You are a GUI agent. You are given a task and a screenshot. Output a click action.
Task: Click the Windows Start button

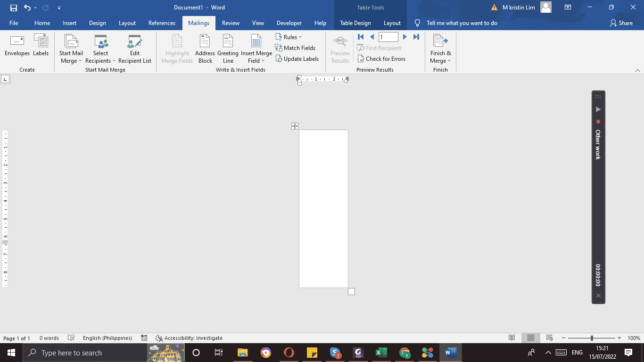coord(11,353)
